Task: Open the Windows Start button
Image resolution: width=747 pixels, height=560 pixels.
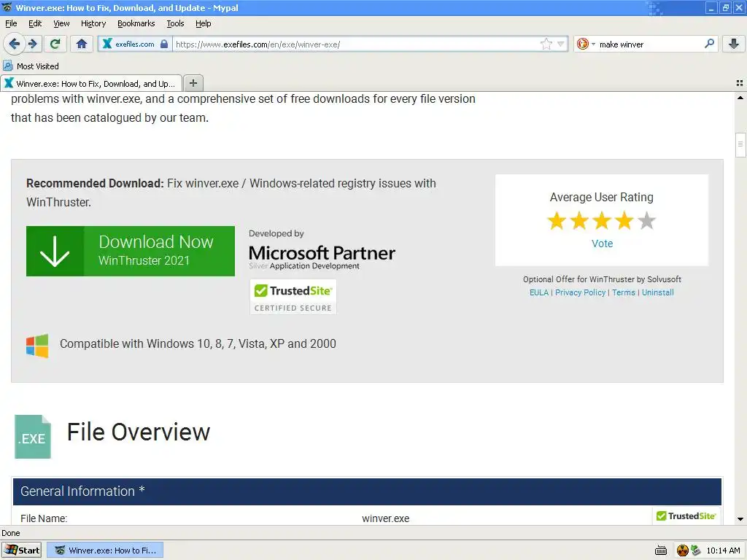Action: pos(21,550)
